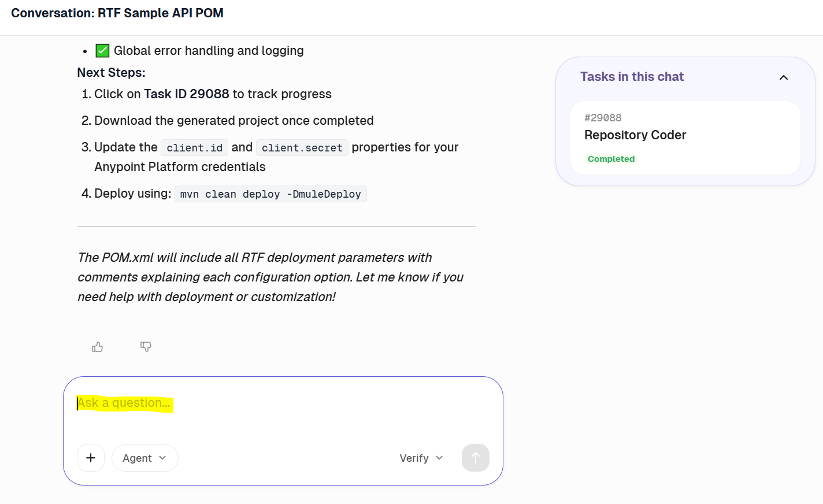Click the #29088 task number
Viewport: 823px width, 504px height.
point(603,117)
